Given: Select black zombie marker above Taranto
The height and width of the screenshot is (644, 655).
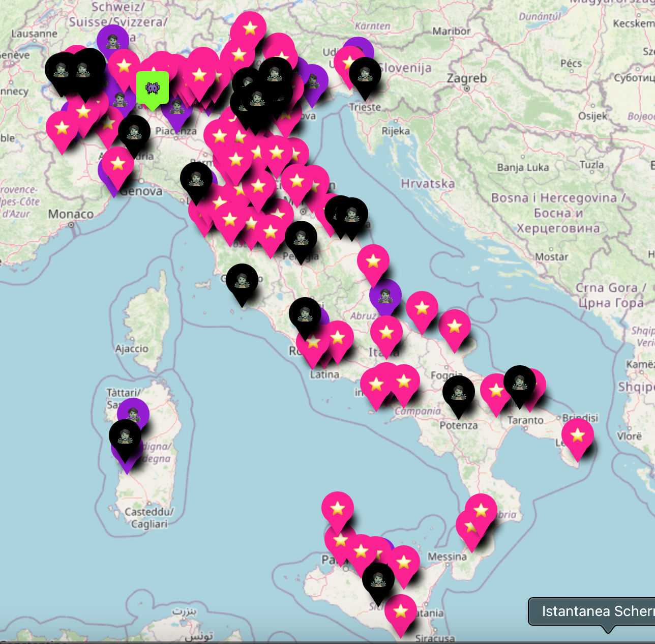Looking at the screenshot, I should coord(519,382).
